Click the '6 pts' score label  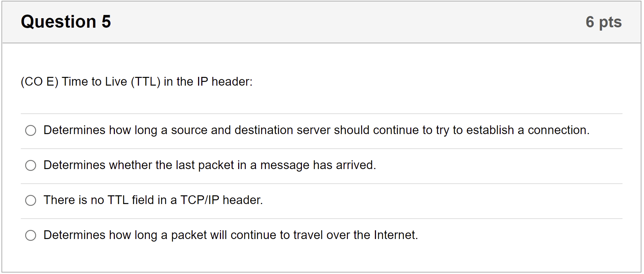pyautogui.click(x=604, y=22)
